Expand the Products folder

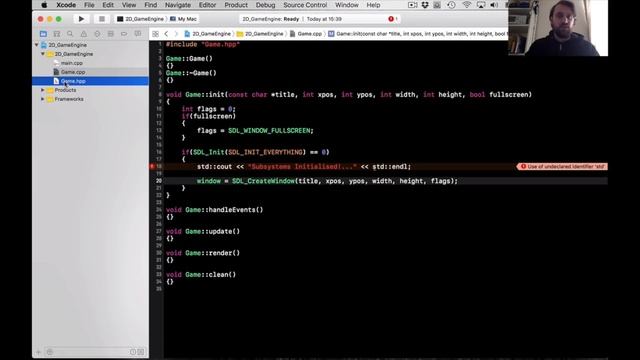pyautogui.click(x=42, y=90)
